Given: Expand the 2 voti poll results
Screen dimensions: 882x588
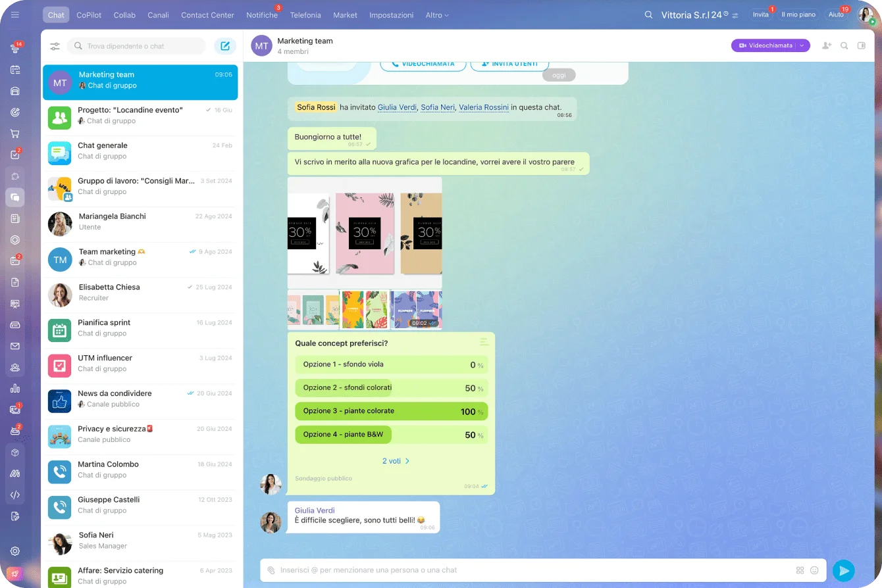Looking at the screenshot, I should [x=396, y=461].
